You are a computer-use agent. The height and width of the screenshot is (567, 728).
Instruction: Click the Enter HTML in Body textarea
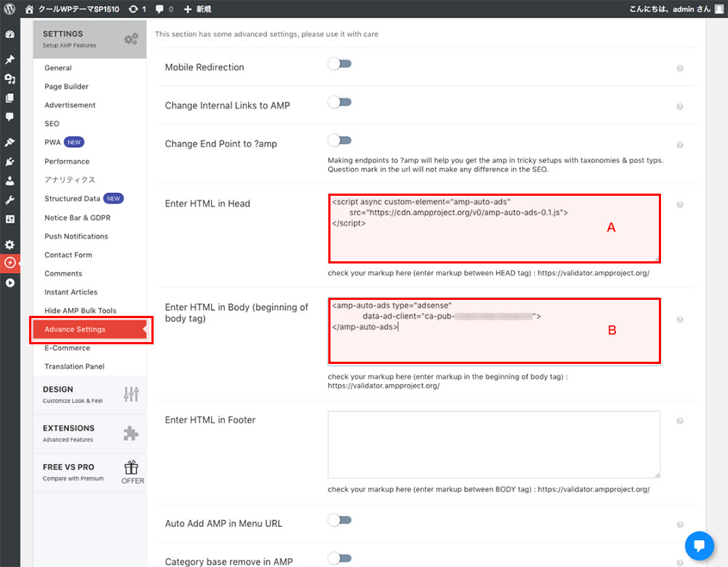(x=494, y=331)
